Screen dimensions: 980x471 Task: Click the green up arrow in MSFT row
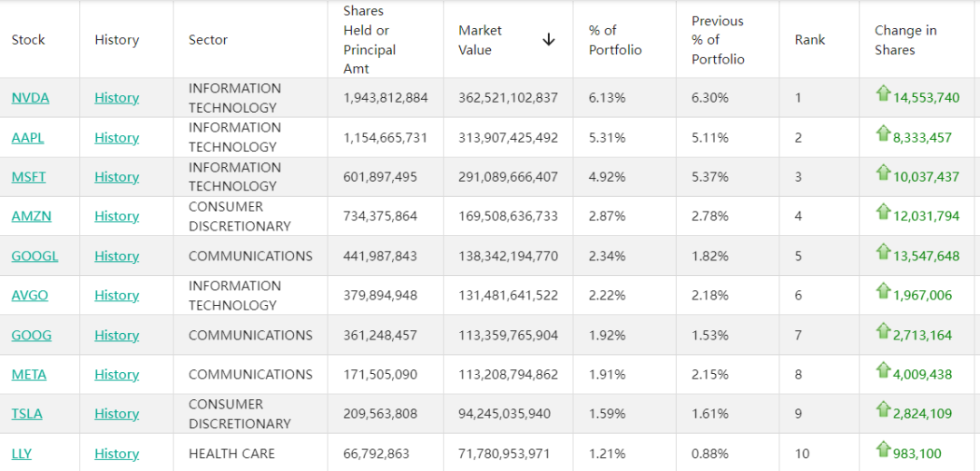pyautogui.click(x=883, y=172)
